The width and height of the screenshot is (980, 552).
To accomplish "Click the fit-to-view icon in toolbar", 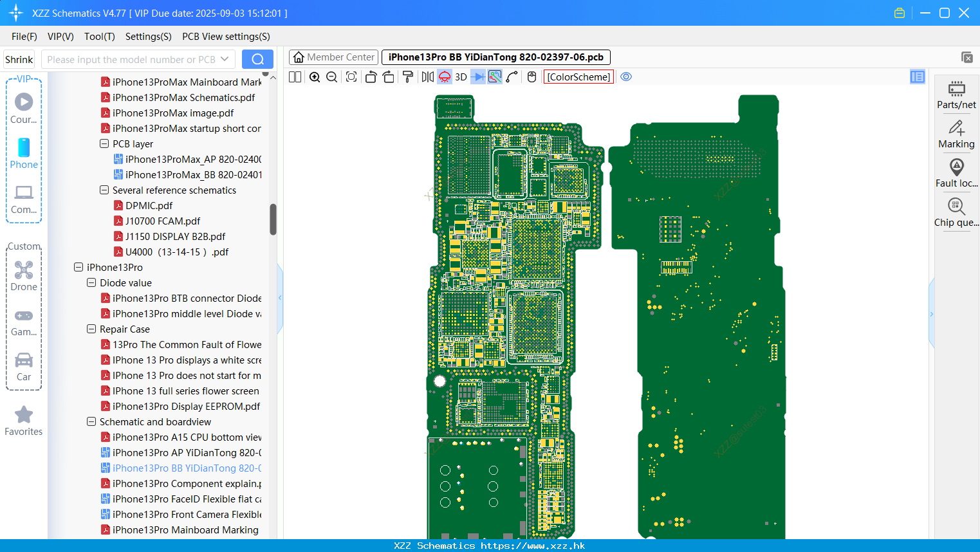I will tap(351, 77).
